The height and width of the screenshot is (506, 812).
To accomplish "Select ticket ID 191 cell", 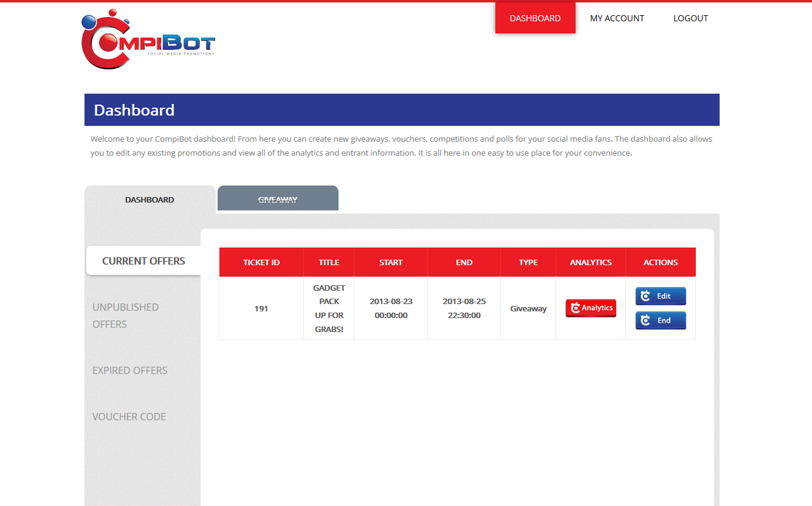I will click(261, 308).
